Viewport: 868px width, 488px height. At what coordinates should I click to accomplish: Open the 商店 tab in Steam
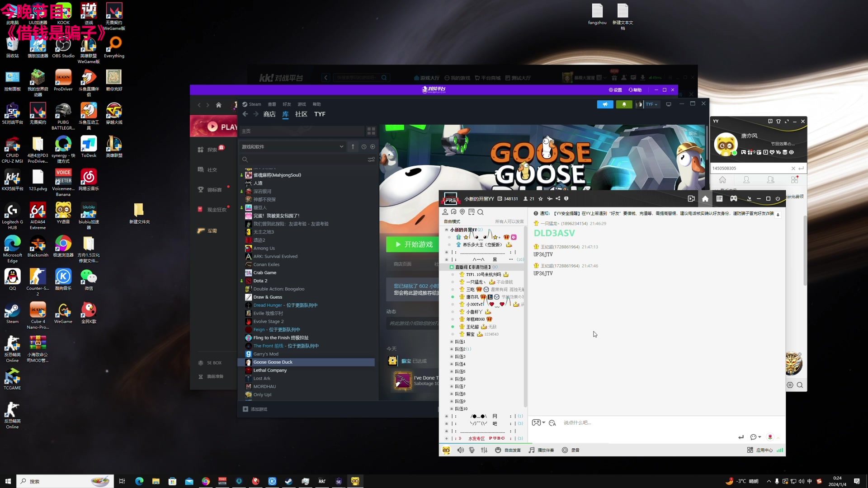[269, 114]
